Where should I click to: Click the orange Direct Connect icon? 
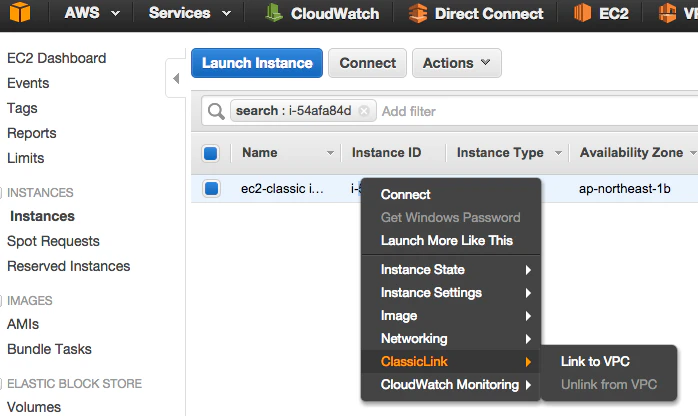[418, 13]
